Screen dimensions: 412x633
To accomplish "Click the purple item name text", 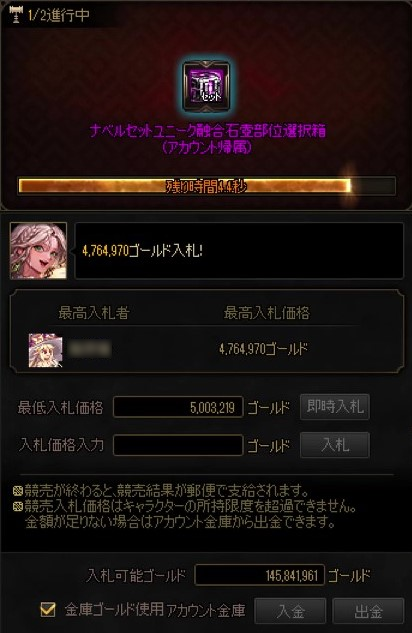I will coord(207,139).
